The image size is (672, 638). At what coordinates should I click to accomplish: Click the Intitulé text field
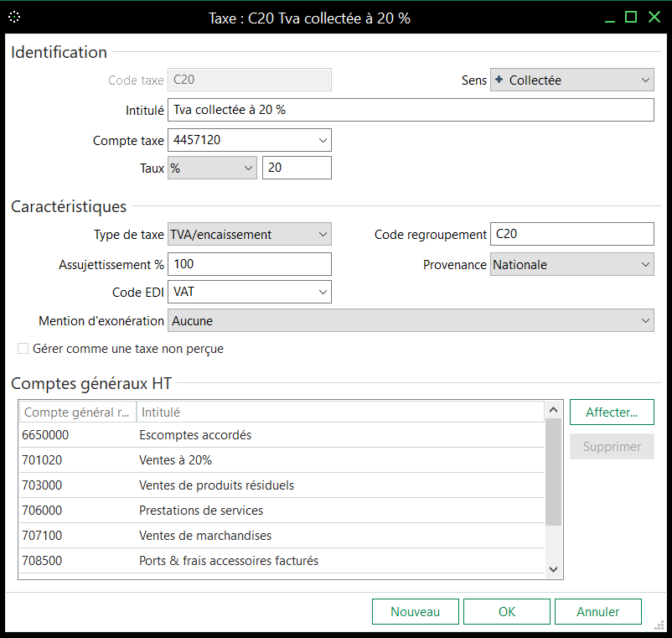[411, 110]
